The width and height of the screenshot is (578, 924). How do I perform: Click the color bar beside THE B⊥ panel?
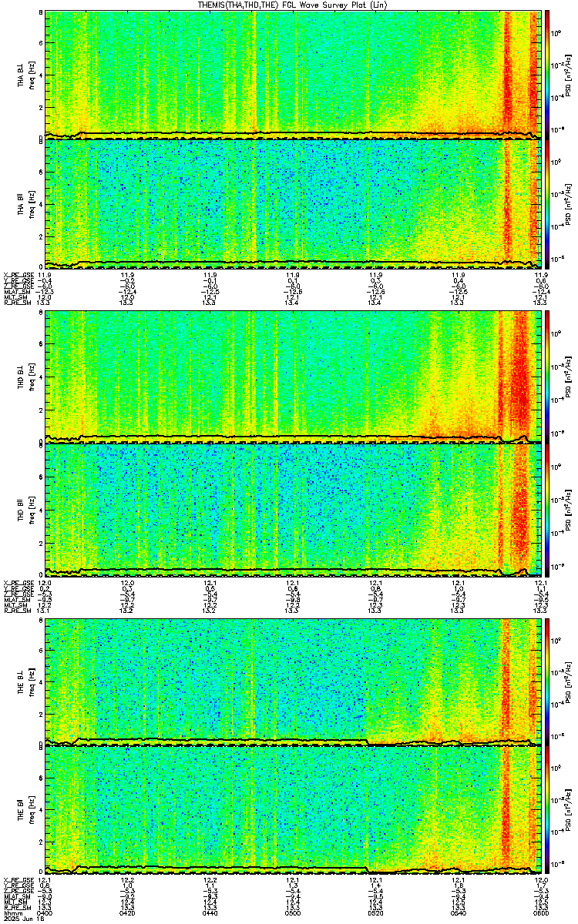point(547,681)
